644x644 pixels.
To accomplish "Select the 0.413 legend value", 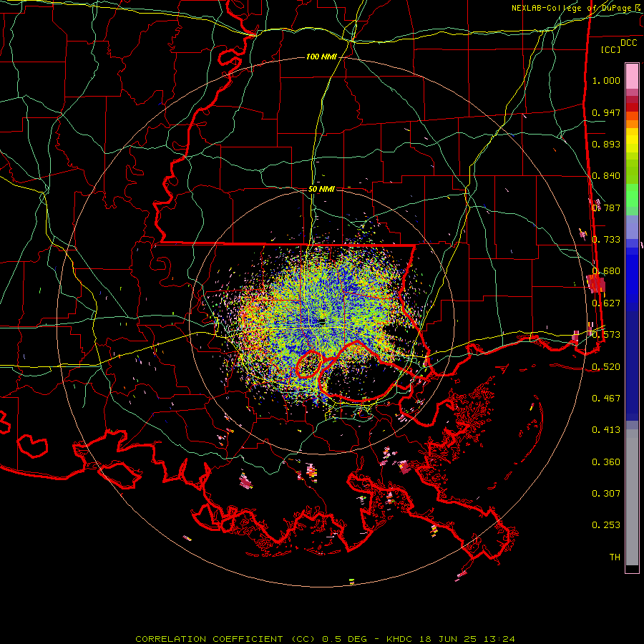I will pos(606,430).
